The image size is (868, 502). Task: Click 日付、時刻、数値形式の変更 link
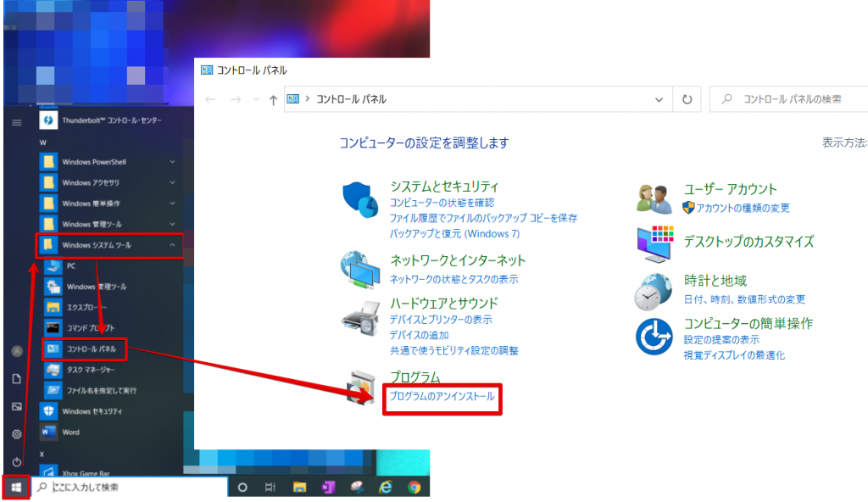(x=744, y=299)
